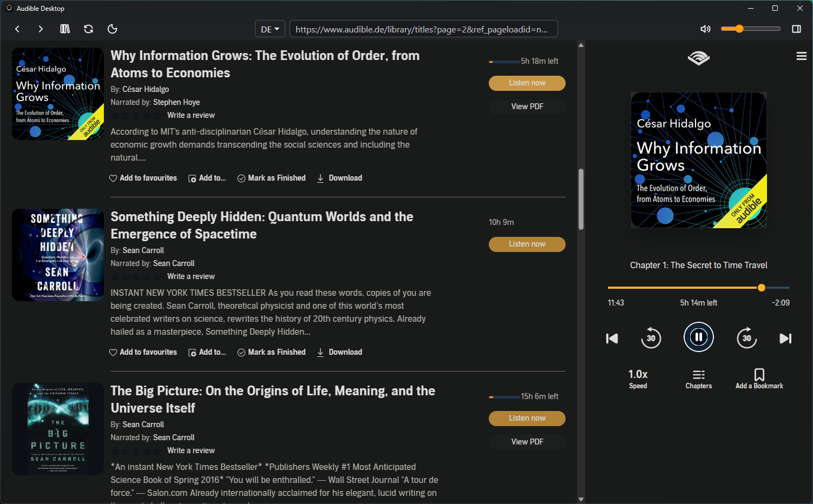Image resolution: width=813 pixels, height=504 pixels.
Task: Write a review for The Big Picture
Action: (191, 450)
